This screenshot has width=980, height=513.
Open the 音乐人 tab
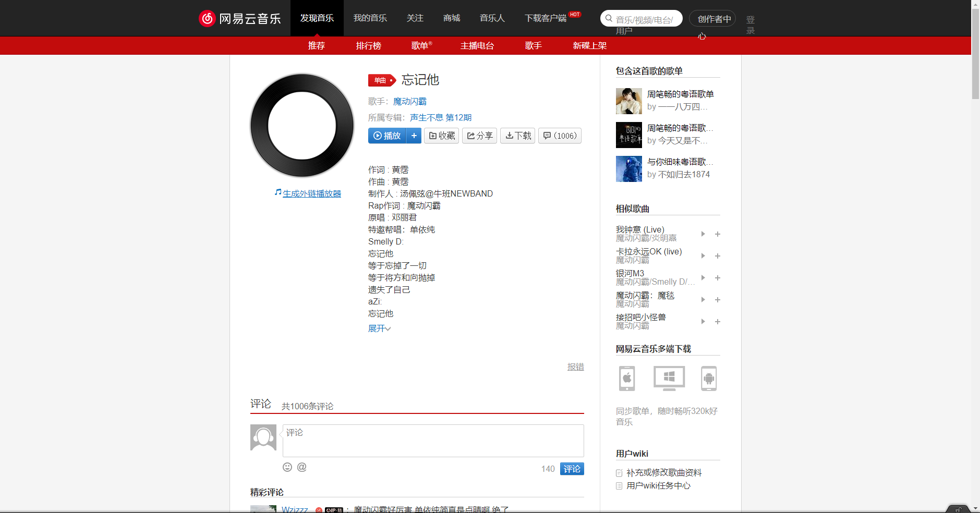coord(492,18)
